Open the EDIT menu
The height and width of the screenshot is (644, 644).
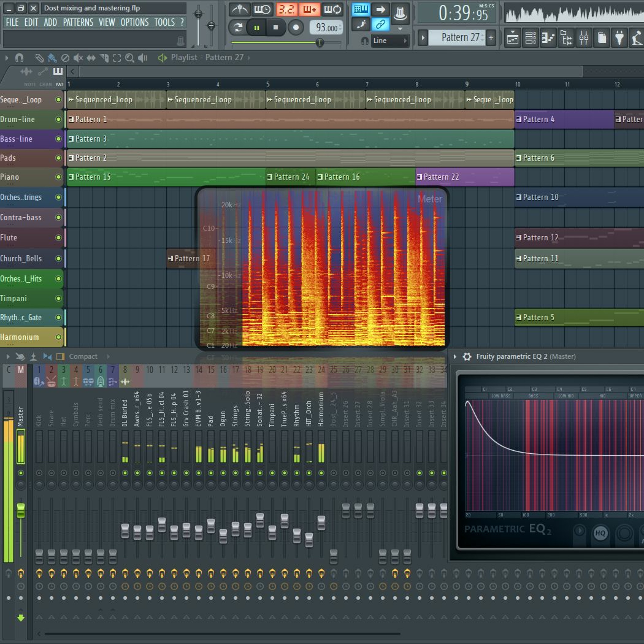[x=31, y=22]
